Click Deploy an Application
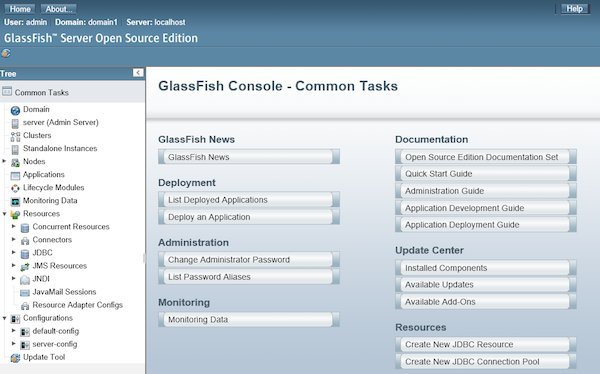600x374 pixels. (x=249, y=217)
